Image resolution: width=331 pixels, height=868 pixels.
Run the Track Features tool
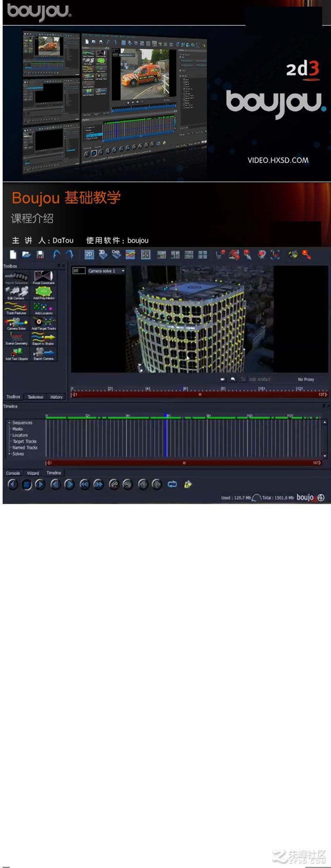tap(16, 308)
